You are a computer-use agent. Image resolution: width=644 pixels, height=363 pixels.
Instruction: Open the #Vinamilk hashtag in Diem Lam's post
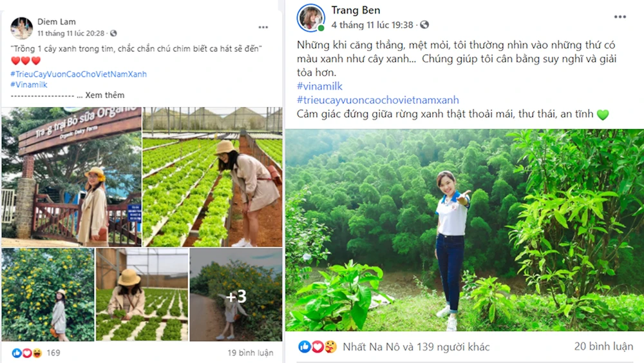(29, 84)
